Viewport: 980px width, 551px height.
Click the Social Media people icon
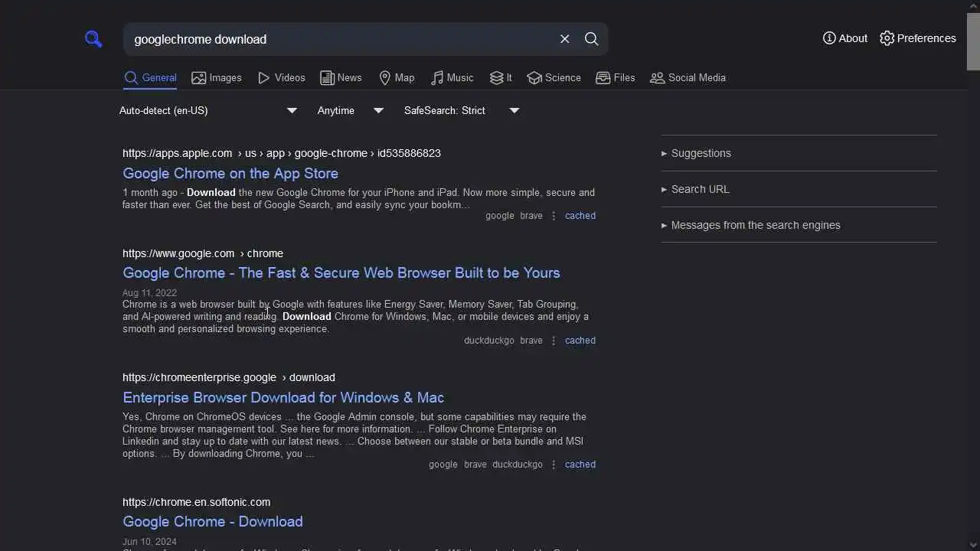pos(658,78)
